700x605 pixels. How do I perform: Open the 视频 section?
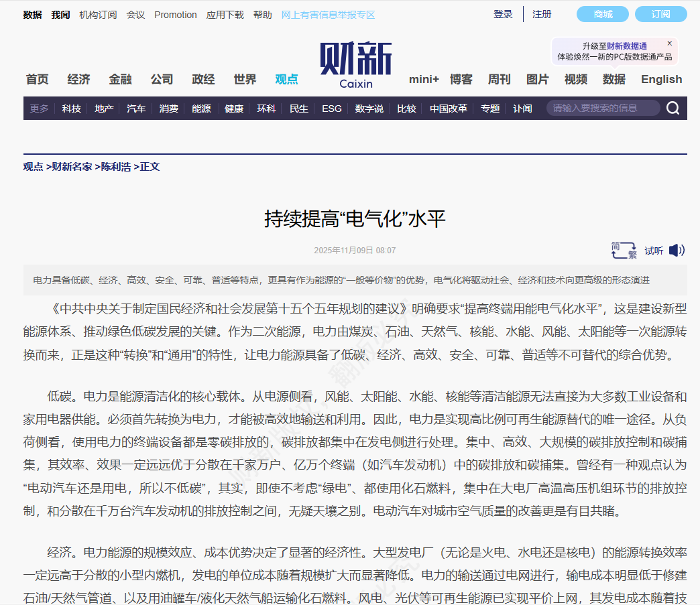coord(575,79)
